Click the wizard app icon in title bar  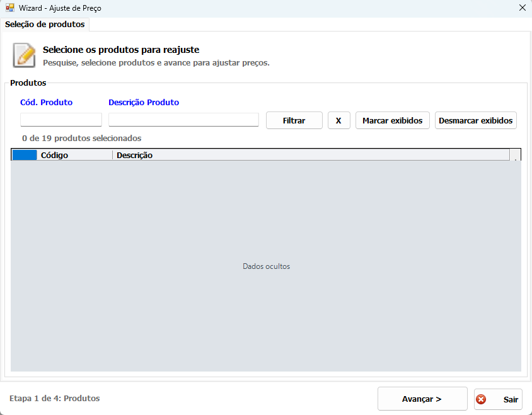click(10, 8)
